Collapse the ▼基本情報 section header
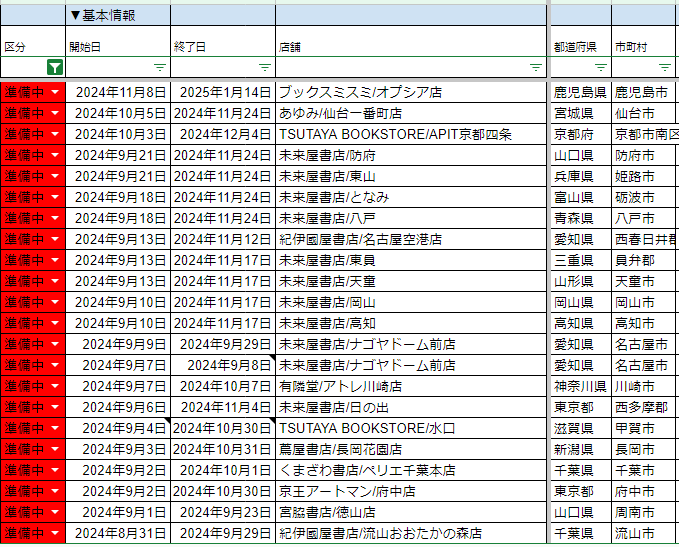 click(103, 16)
